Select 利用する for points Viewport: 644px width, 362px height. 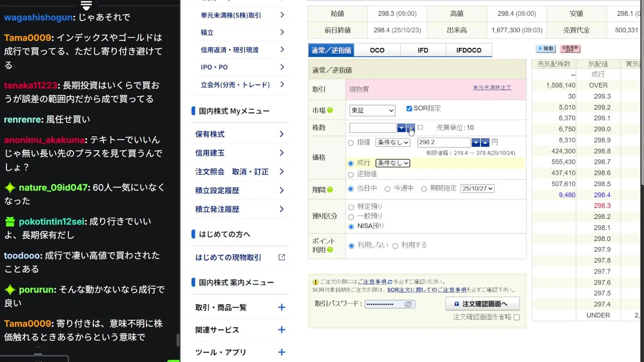pyautogui.click(x=395, y=246)
